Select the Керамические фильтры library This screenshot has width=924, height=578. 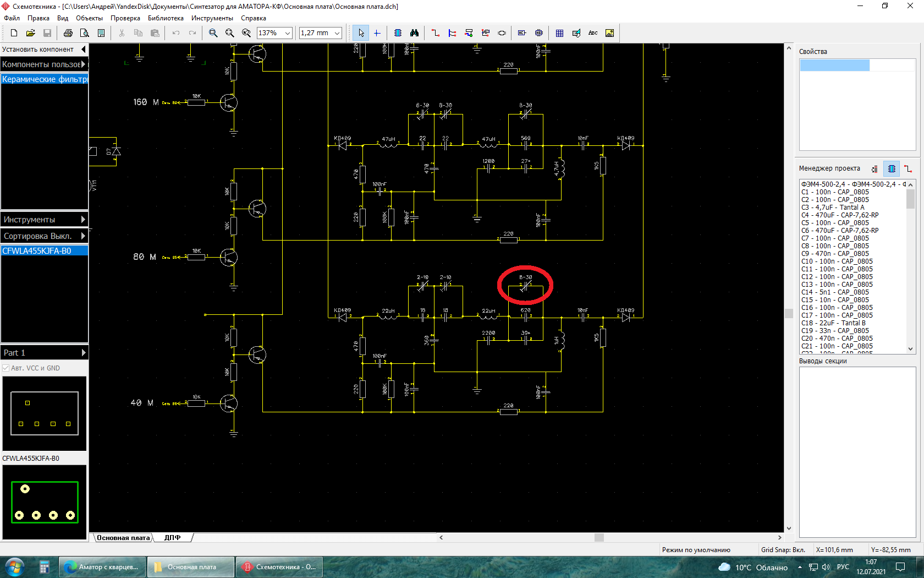[x=44, y=79]
